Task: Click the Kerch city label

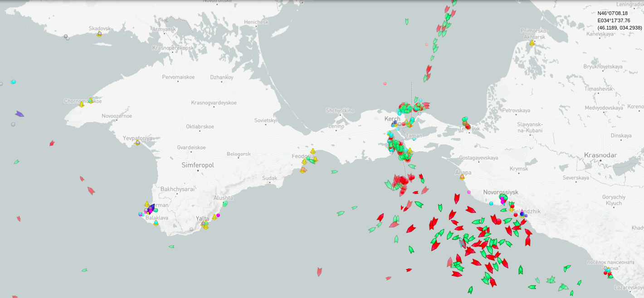Action: 392,119
